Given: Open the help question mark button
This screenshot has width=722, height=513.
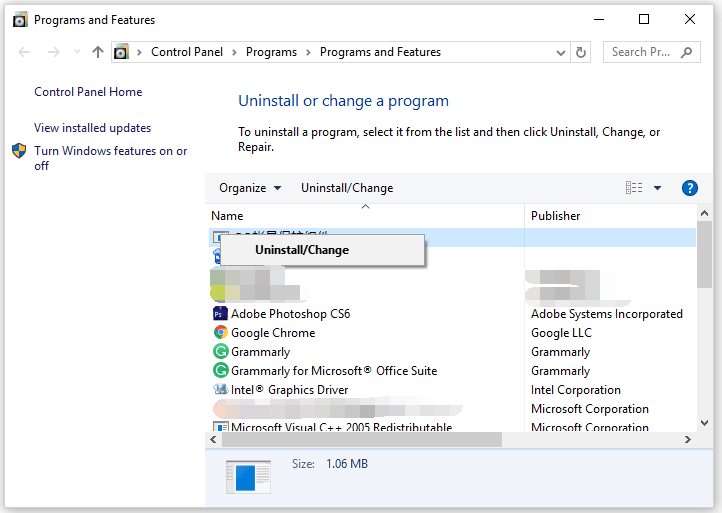Looking at the screenshot, I should (x=689, y=188).
